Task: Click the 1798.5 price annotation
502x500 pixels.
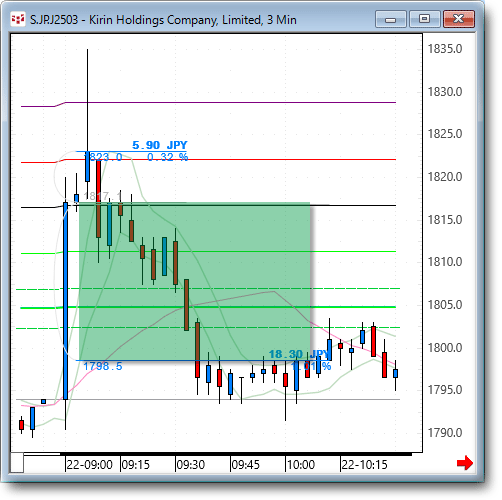Action: [103, 366]
